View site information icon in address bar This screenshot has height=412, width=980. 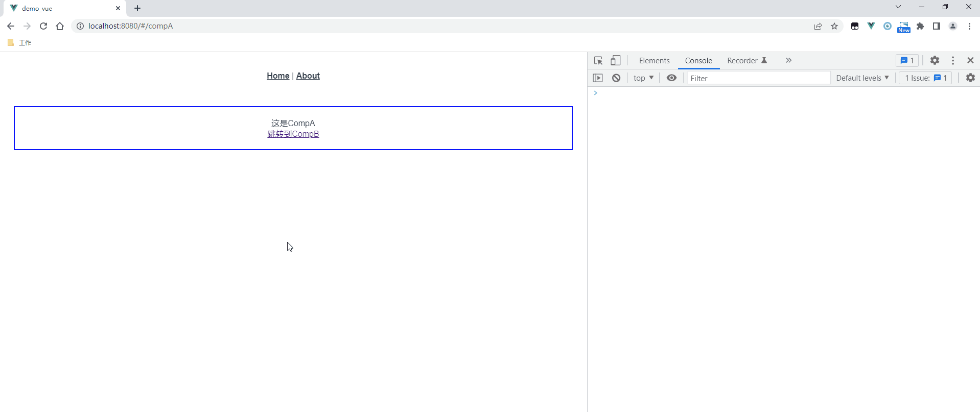(80, 26)
